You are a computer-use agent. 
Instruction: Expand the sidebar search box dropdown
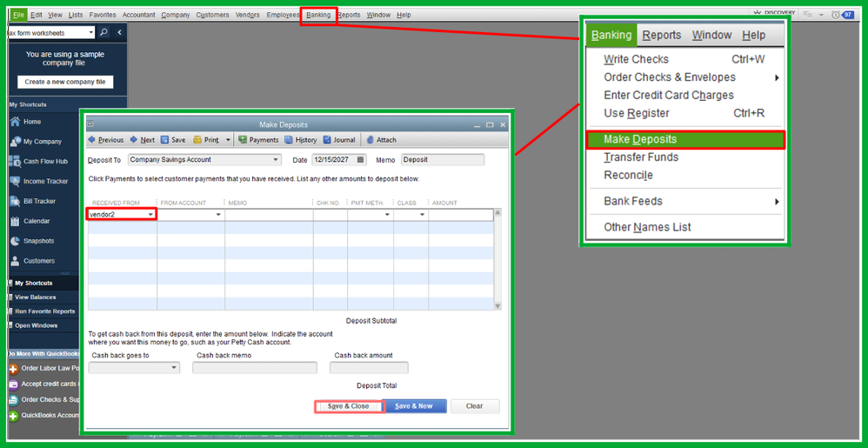pyautogui.click(x=91, y=33)
